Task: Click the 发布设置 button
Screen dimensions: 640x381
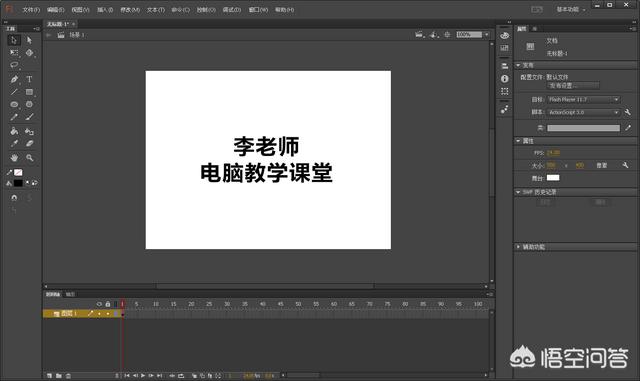Action: (573, 85)
